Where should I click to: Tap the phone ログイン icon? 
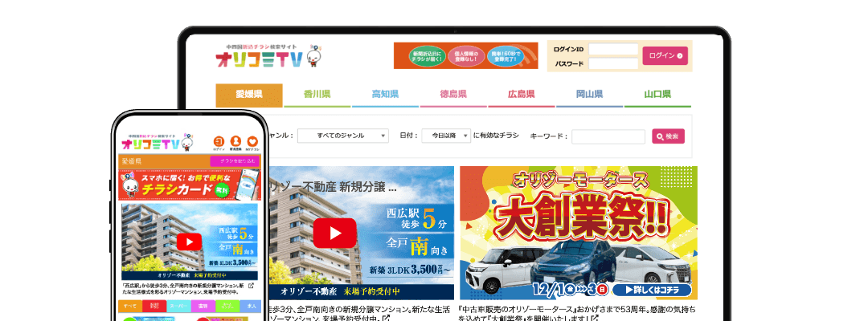click(219, 142)
